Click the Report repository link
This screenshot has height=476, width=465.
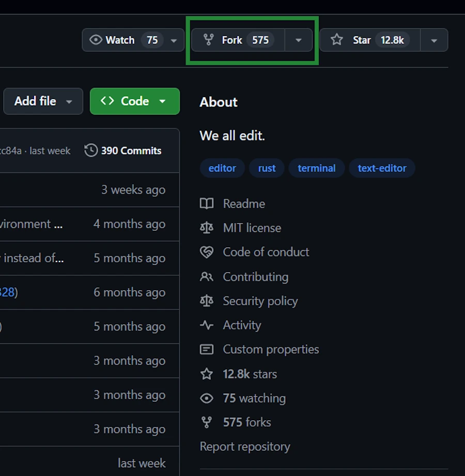pyautogui.click(x=245, y=447)
